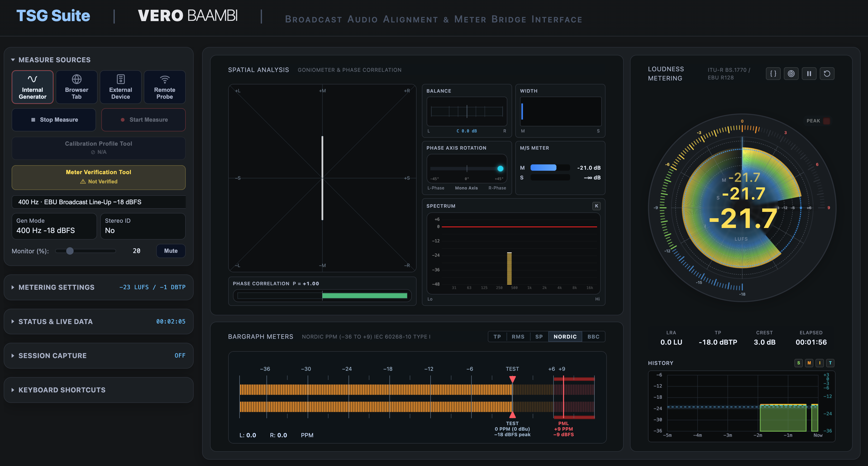Switch bargraph to TP mode

[x=497, y=337]
